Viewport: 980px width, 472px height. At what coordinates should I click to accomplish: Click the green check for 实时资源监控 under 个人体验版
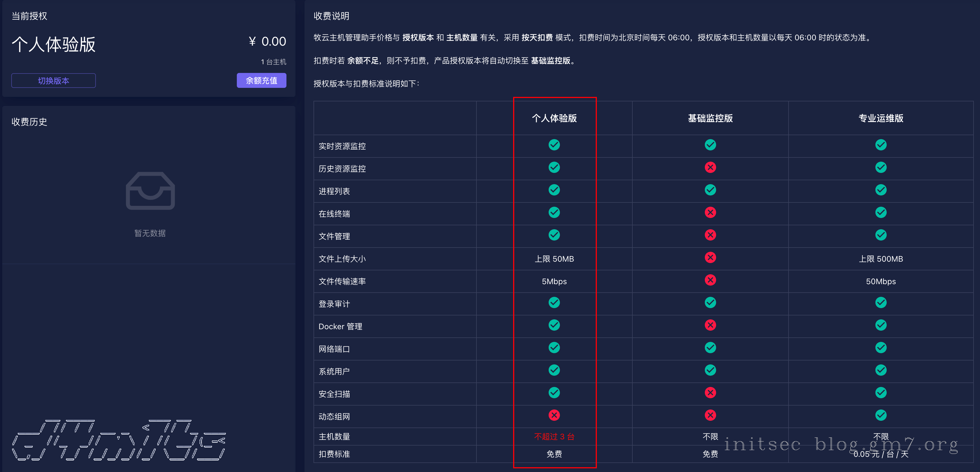(554, 145)
